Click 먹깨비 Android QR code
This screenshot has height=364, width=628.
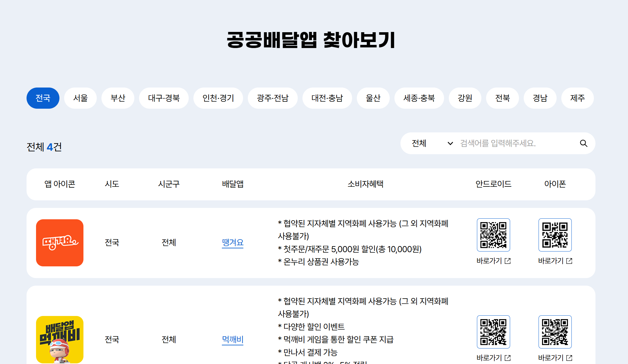pyautogui.click(x=493, y=332)
